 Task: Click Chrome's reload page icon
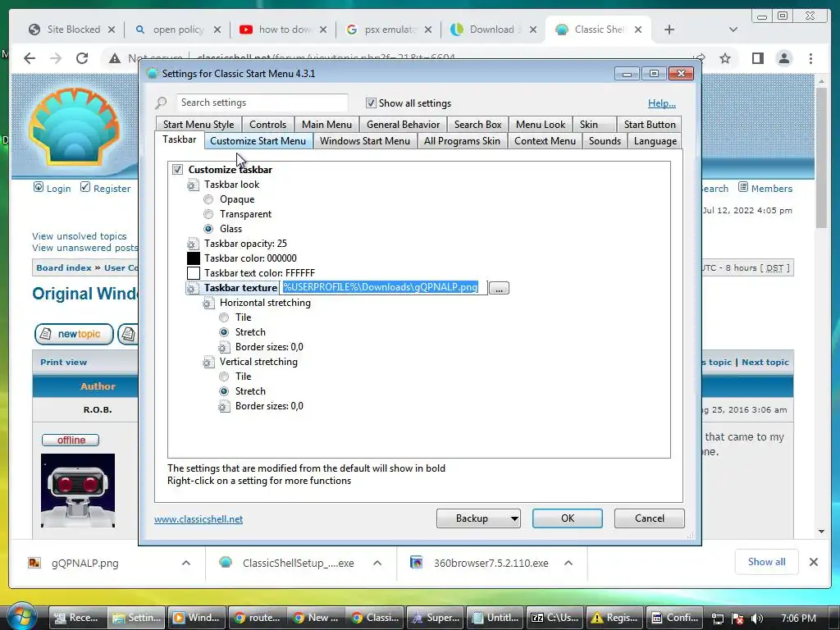(x=81, y=58)
